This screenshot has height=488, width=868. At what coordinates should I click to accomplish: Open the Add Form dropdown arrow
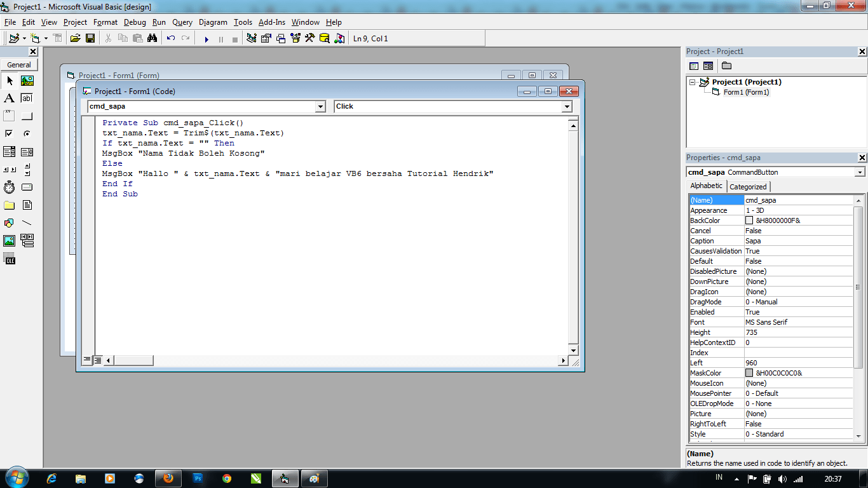tap(45, 39)
